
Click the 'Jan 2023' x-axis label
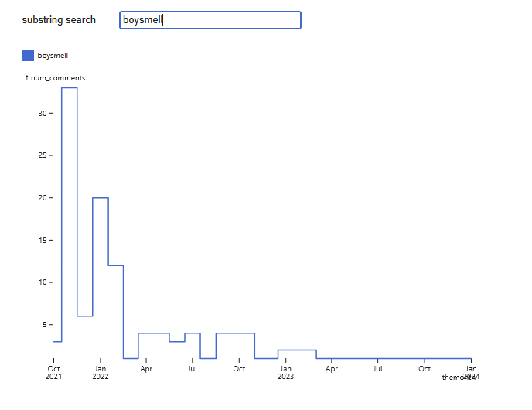click(x=285, y=372)
